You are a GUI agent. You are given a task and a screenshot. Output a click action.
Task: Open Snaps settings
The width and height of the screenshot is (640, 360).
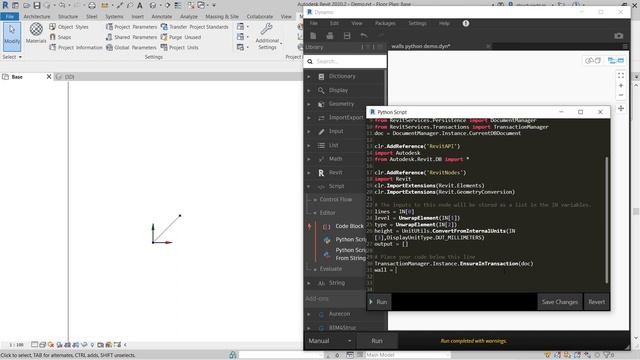(60, 37)
